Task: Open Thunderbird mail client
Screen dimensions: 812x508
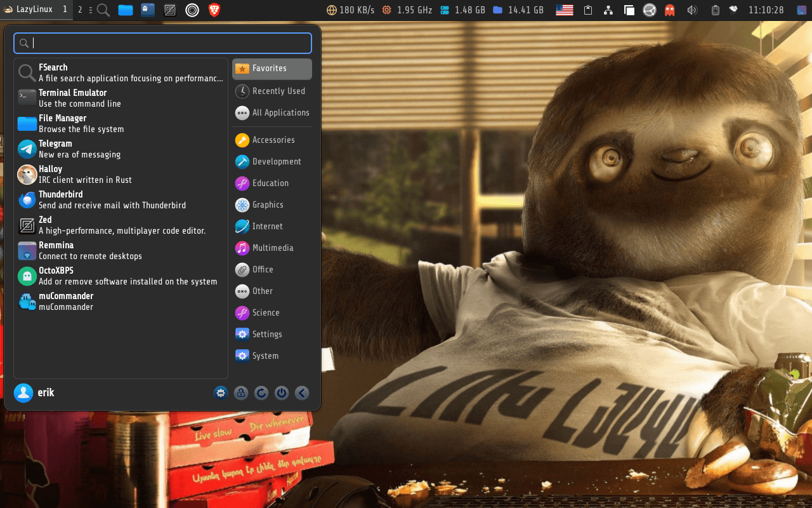Action: (60, 200)
